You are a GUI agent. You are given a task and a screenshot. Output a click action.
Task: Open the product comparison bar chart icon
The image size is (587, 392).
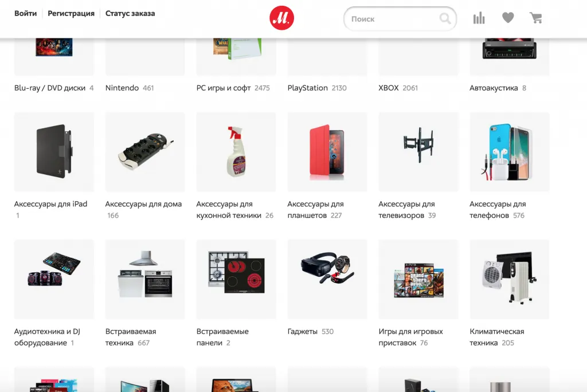tap(479, 18)
